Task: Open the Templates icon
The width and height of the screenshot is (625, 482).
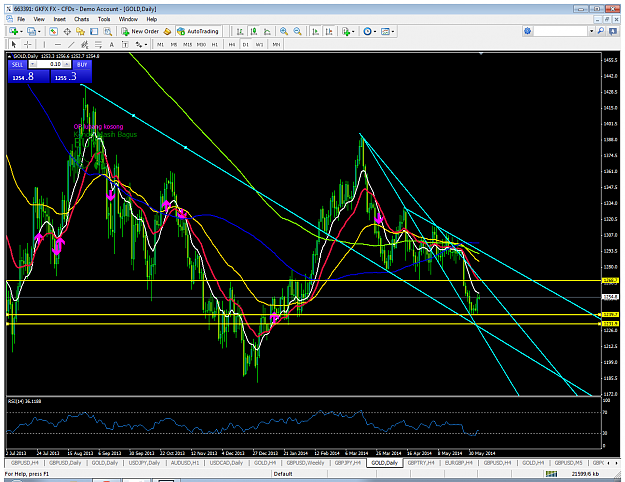Action: [x=385, y=31]
